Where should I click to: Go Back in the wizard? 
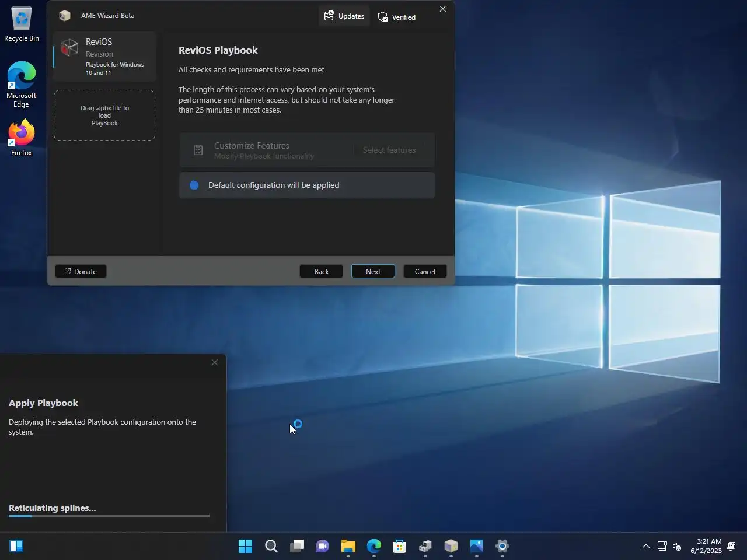tap(322, 271)
